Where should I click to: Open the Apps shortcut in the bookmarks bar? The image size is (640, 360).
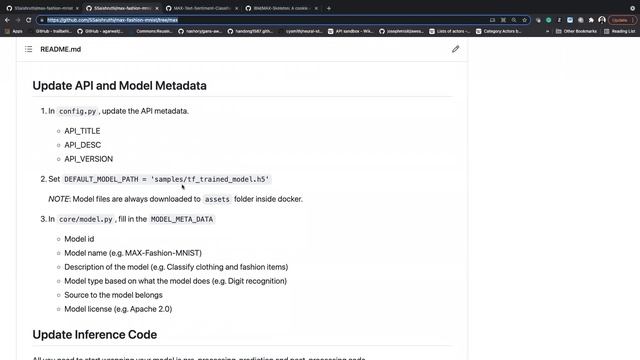[x=14, y=31]
